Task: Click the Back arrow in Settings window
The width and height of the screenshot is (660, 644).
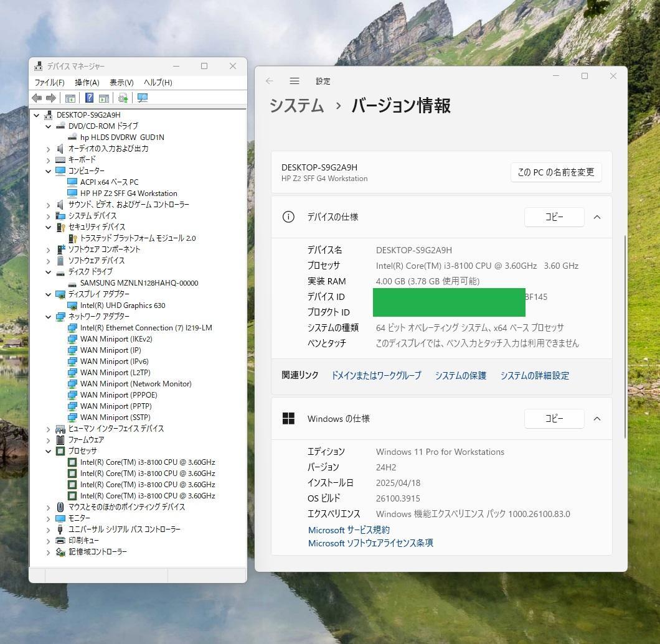Action: 268,81
